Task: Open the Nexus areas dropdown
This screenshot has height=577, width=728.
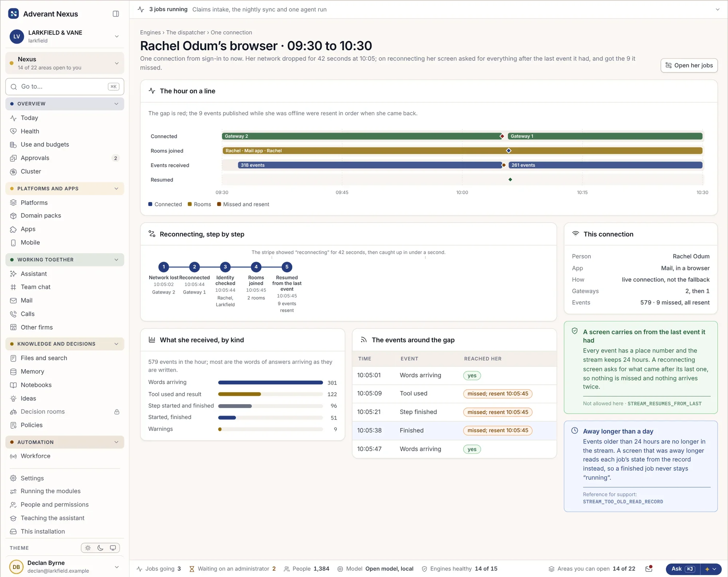Action: pyautogui.click(x=65, y=63)
